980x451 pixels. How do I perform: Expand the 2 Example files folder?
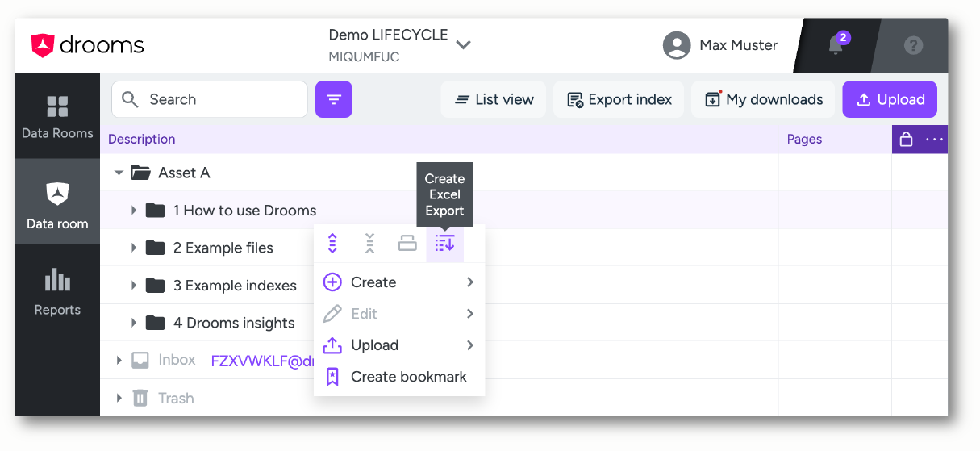pyautogui.click(x=134, y=248)
